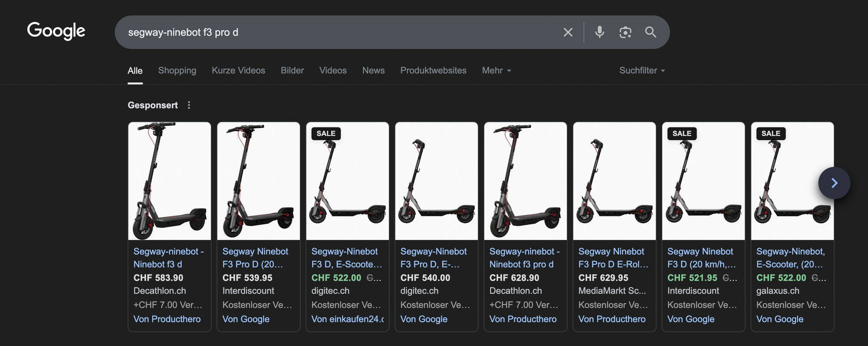The width and height of the screenshot is (868, 346).
Task: Switch to the Bilder tab
Action: (x=292, y=70)
